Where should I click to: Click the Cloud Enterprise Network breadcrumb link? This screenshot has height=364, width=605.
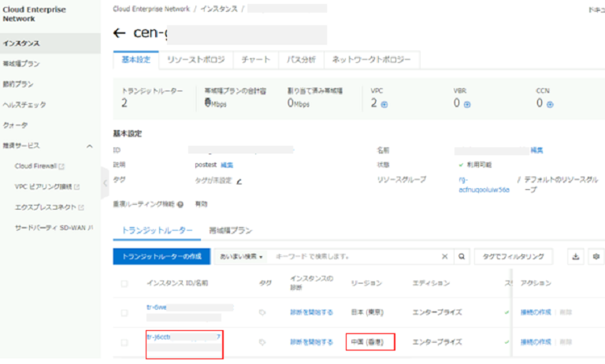click(x=151, y=9)
